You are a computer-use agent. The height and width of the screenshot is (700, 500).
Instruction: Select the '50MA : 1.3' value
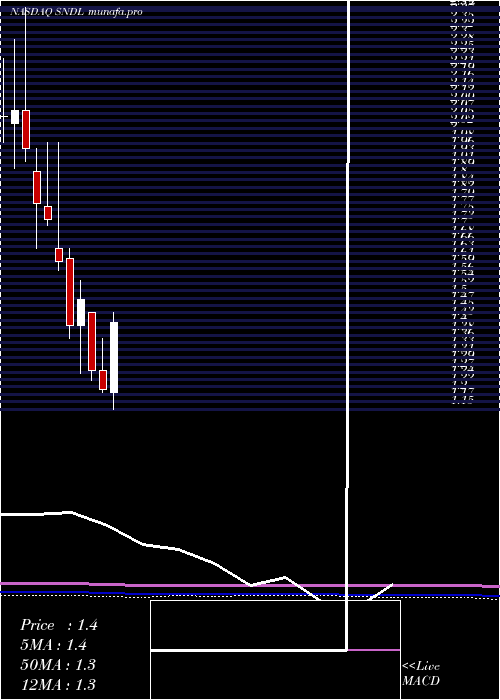58,665
